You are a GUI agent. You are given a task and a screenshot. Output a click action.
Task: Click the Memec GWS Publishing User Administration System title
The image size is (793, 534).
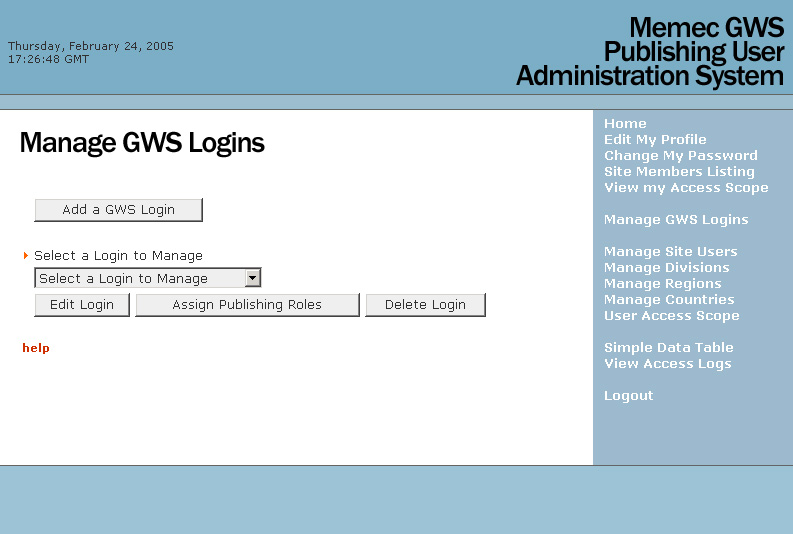pos(650,52)
